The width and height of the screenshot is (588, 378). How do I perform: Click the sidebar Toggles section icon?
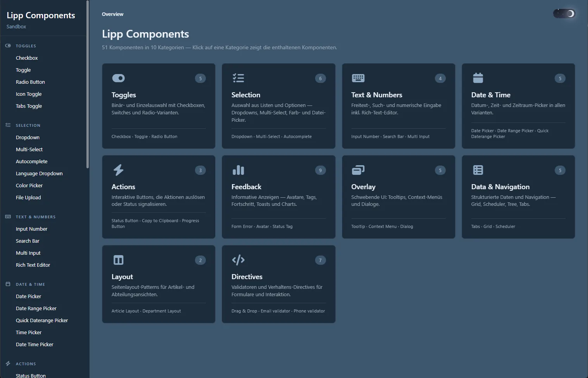pyautogui.click(x=8, y=46)
